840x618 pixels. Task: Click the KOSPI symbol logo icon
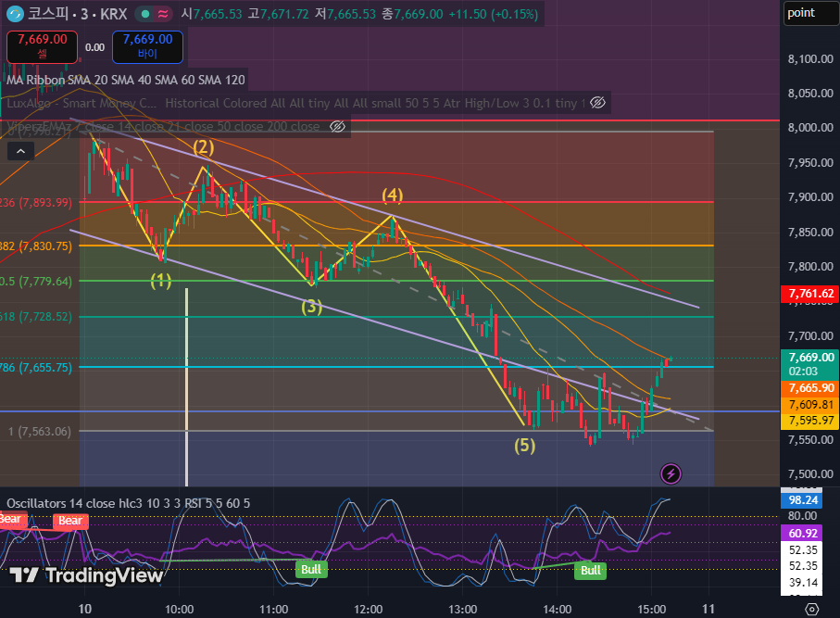15,13
